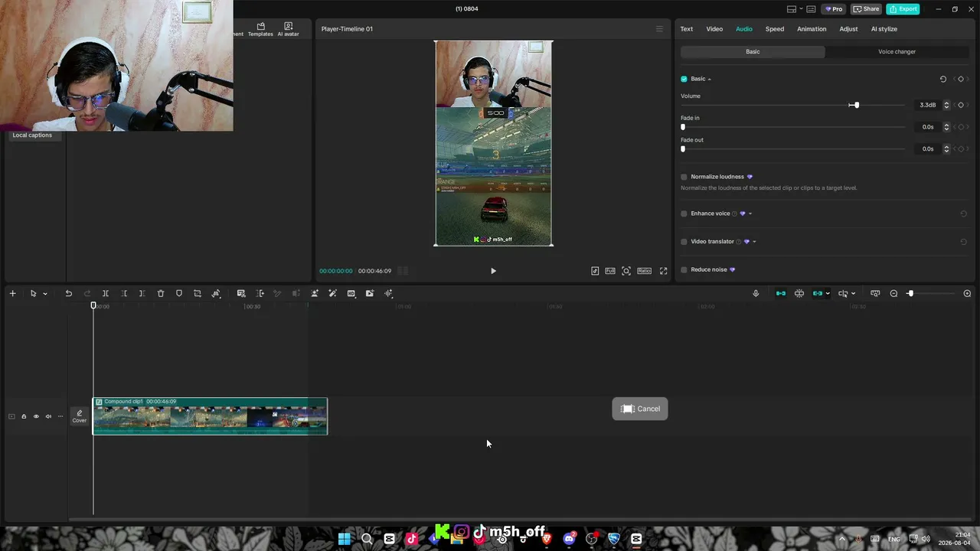Uncheck the Basic audio checkbox
The image size is (980, 551).
point(684,79)
